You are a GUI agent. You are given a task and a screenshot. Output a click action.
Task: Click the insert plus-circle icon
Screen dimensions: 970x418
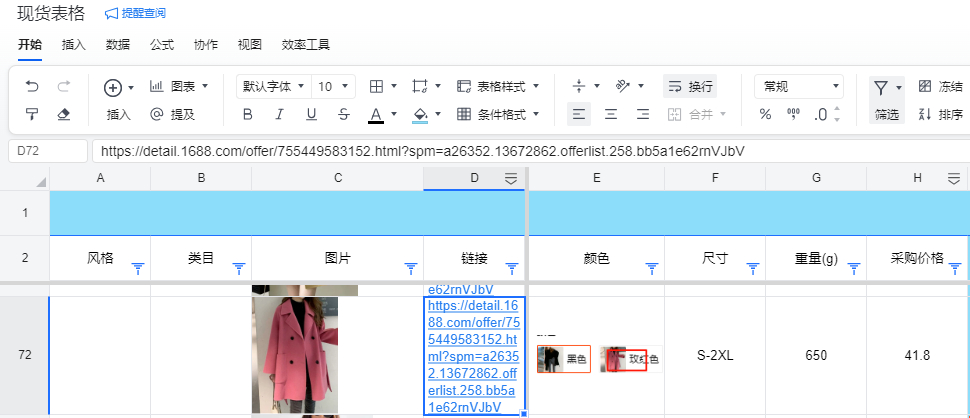(x=113, y=87)
